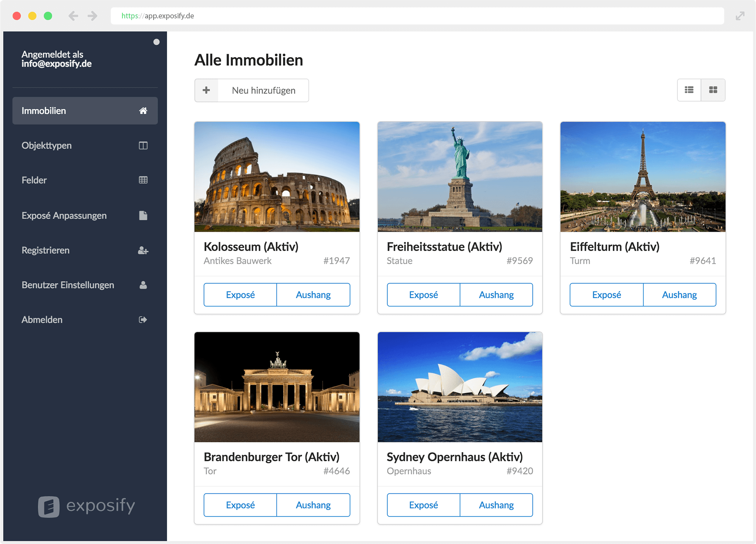Open Aushang for Eiffelturm

(x=680, y=295)
